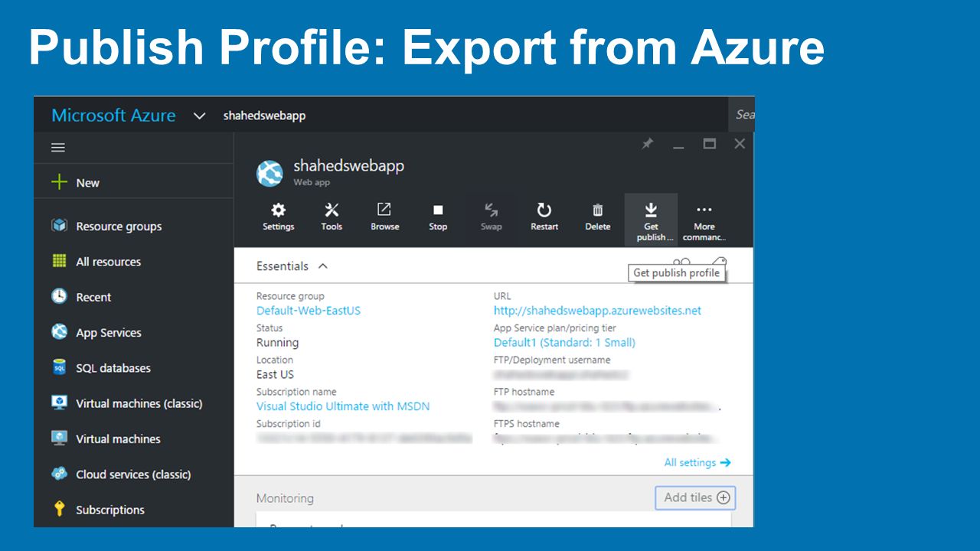Expand the dropdown chevron beside Microsoft Azure

click(x=200, y=116)
